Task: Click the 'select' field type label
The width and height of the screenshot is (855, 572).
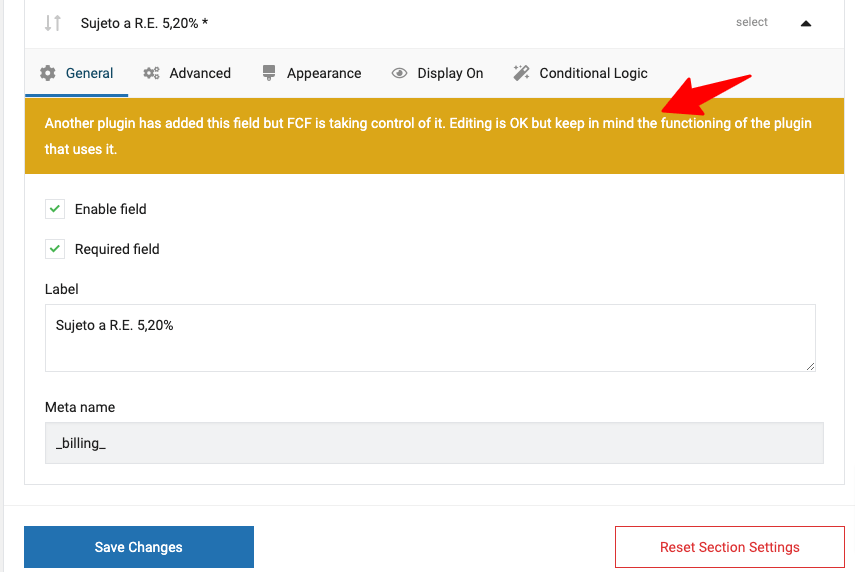Action: click(751, 22)
